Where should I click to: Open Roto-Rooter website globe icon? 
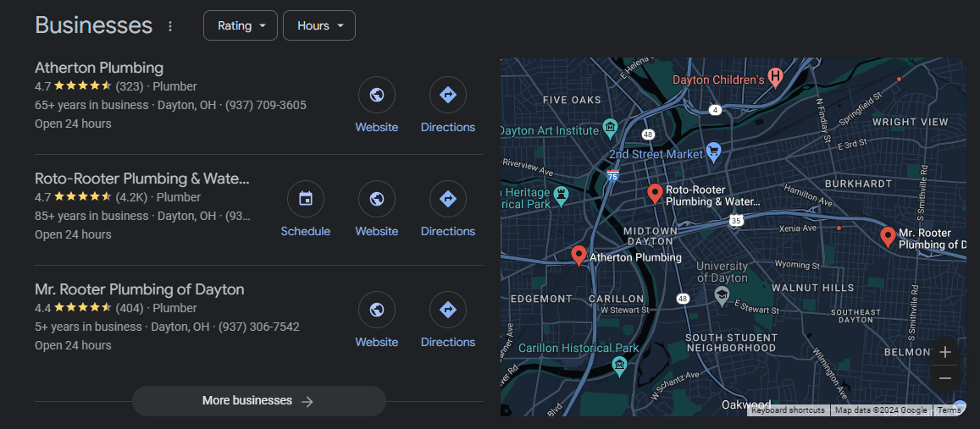(x=376, y=199)
